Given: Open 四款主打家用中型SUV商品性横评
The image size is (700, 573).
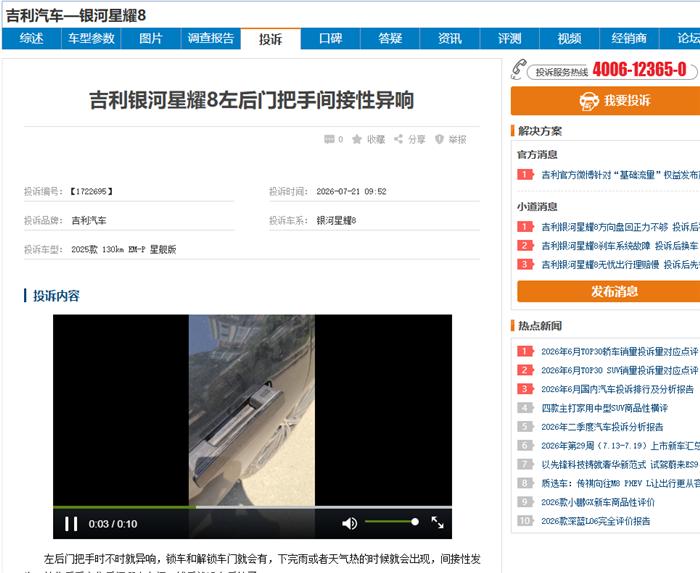Looking at the screenshot, I should click(x=604, y=408).
